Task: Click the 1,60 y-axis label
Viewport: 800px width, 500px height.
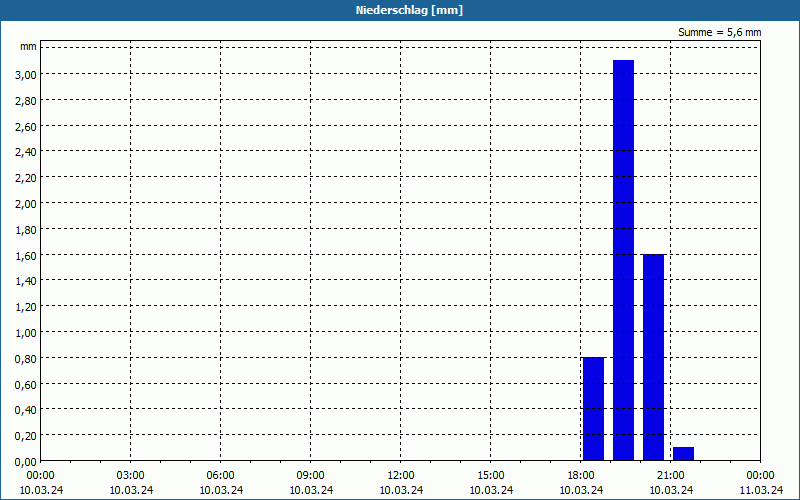Action: (26, 256)
